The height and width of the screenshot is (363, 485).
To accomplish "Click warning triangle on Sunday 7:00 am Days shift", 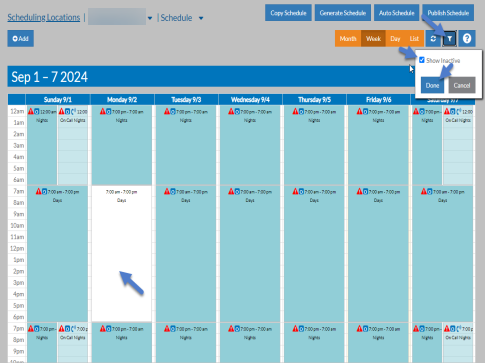I will click(39, 191).
